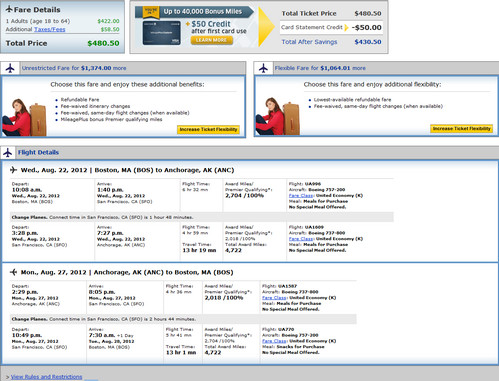This screenshot has height=381, width=499.
Task: Click the woman with suitcase image in Flexible Fare box
Action: tap(277, 116)
